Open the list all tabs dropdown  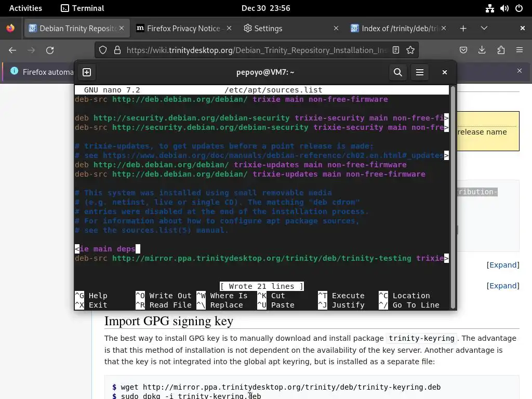coord(484,28)
